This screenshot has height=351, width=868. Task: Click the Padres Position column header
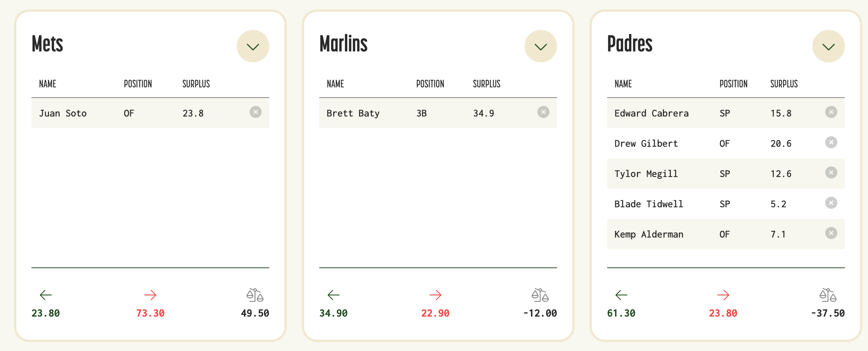point(734,84)
